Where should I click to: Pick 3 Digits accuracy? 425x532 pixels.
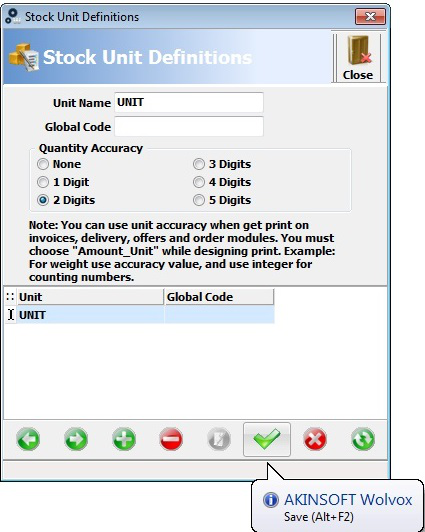pyautogui.click(x=199, y=164)
